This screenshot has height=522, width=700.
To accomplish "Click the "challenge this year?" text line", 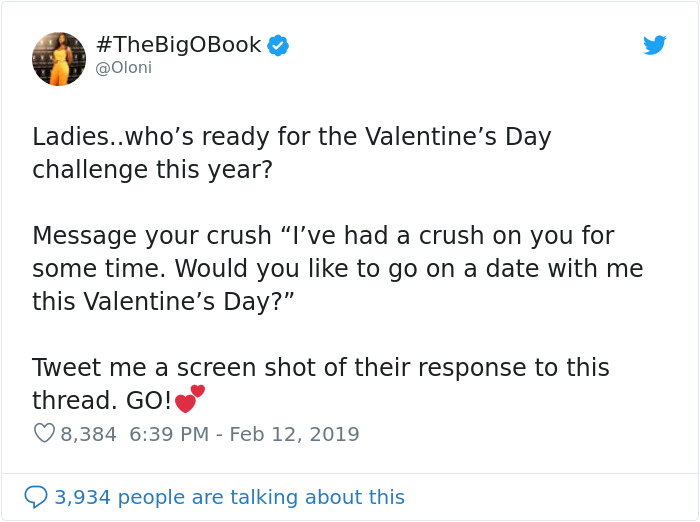I will (x=152, y=169).
